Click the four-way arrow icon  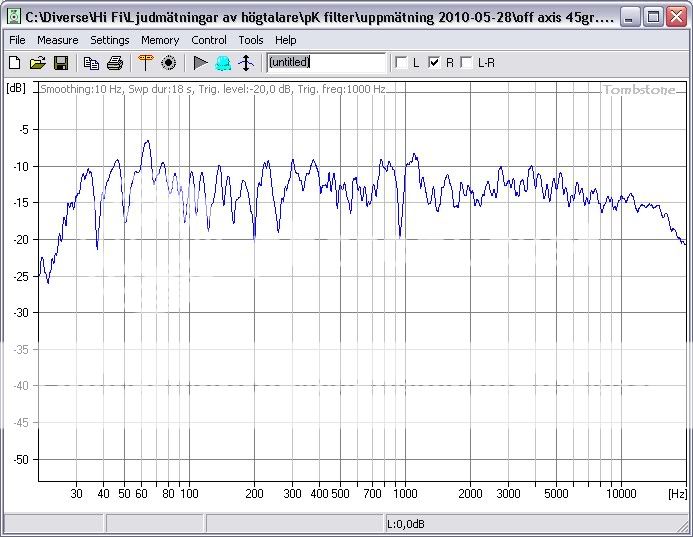tap(246, 63)
